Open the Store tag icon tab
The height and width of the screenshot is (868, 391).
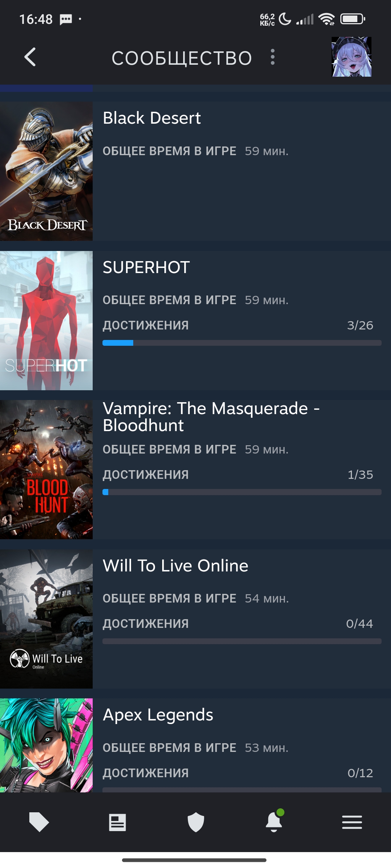click(x=39, y=822)
